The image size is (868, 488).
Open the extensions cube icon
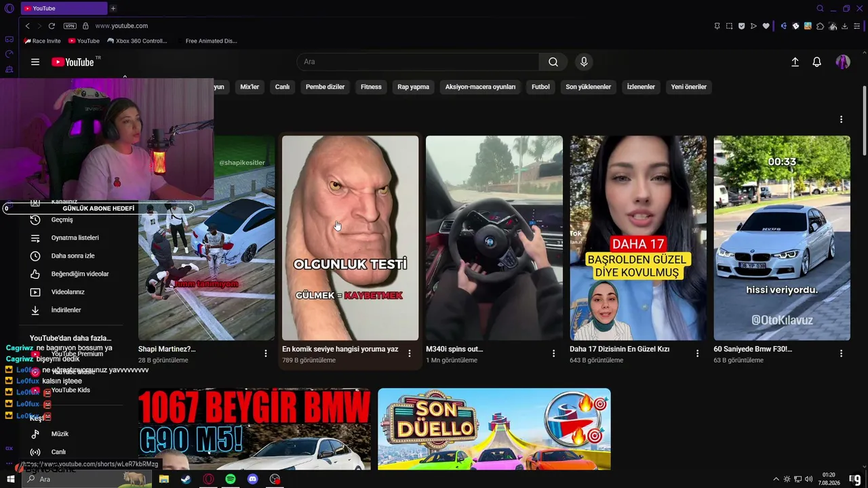pos(820,26)
